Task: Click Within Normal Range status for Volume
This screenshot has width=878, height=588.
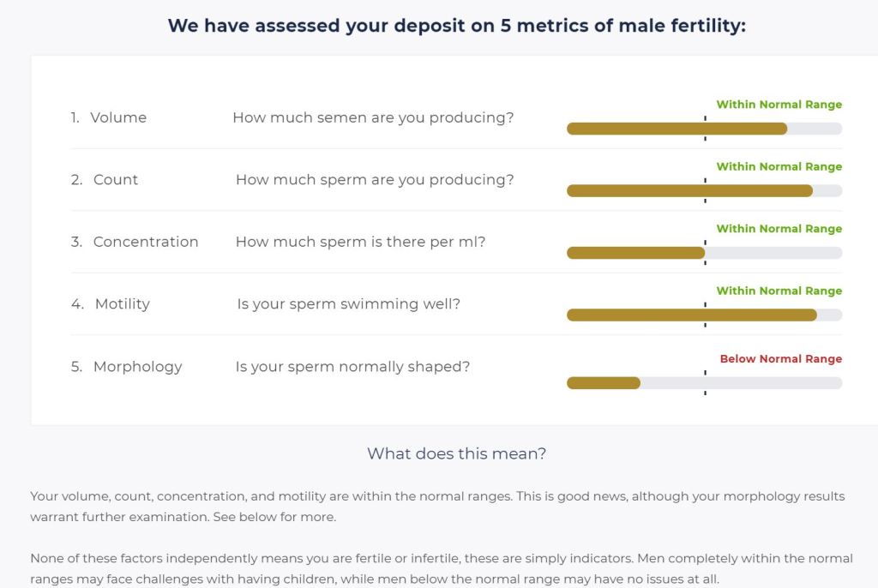Action: [x=779, y=105]
